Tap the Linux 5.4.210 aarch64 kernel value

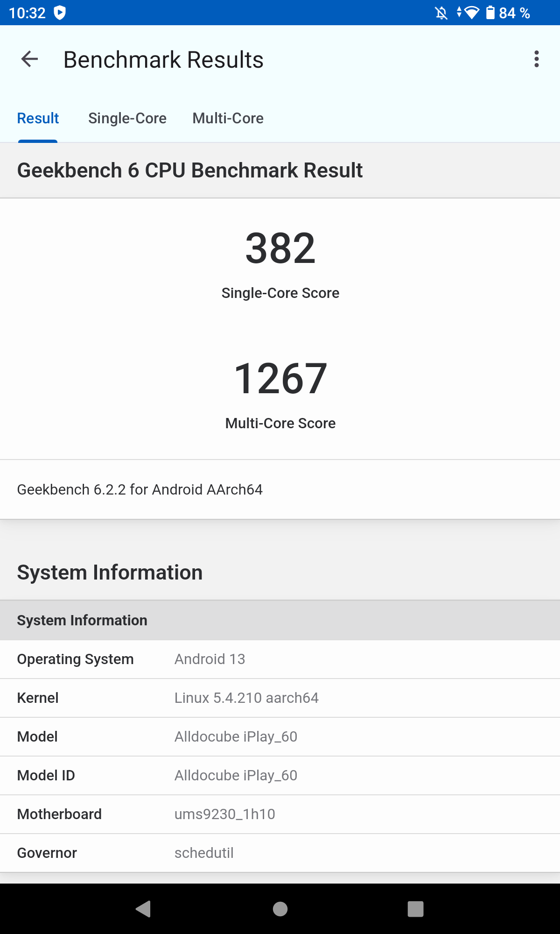click(x=246, y=698)
